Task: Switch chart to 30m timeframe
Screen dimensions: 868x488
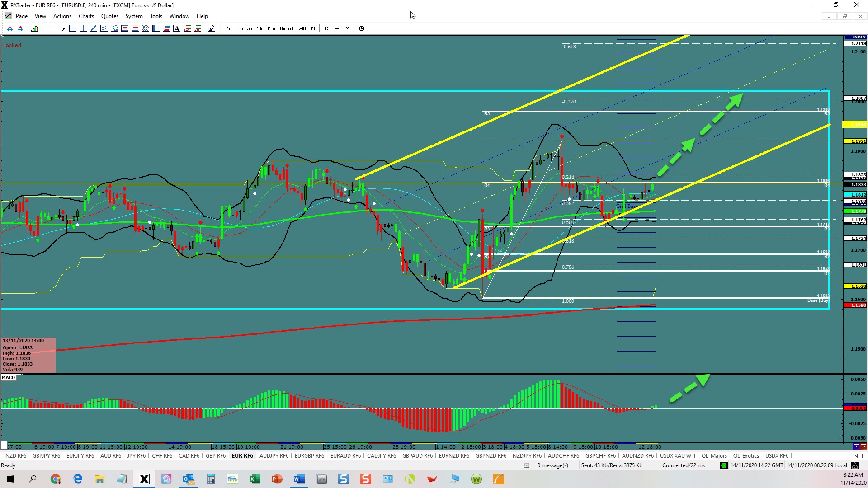Action: 281,28
